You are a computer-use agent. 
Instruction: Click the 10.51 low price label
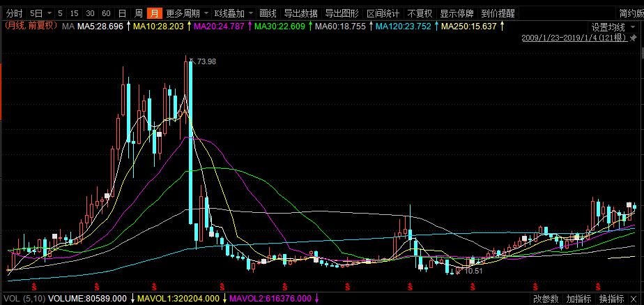pyautogui.click(x=473, y=271)
